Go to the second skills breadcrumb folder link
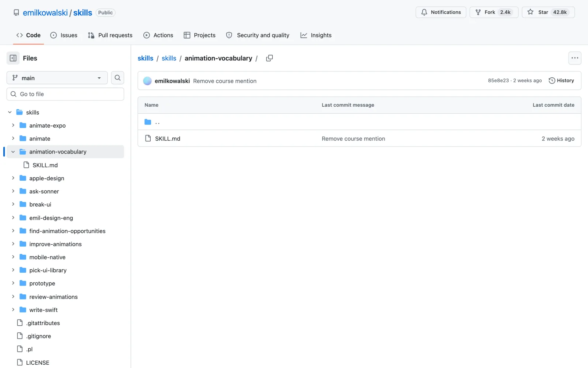 (169, 58)
